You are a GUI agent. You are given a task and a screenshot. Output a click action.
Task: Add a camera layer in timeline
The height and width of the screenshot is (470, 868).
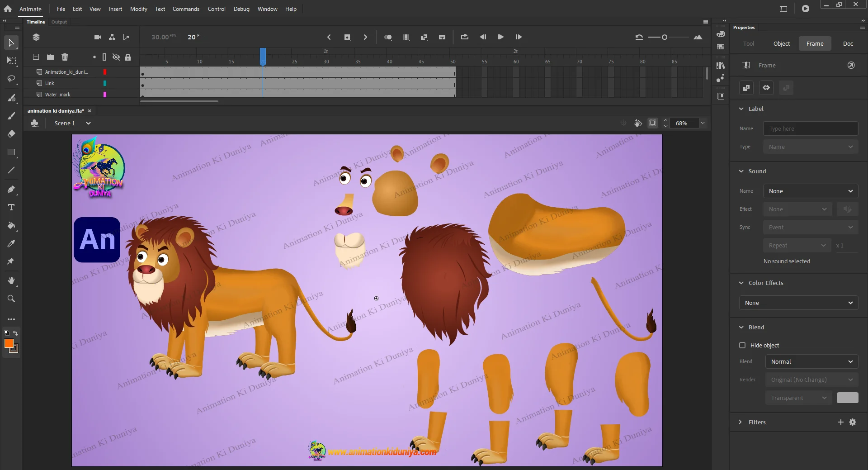(x=98, y=37)
